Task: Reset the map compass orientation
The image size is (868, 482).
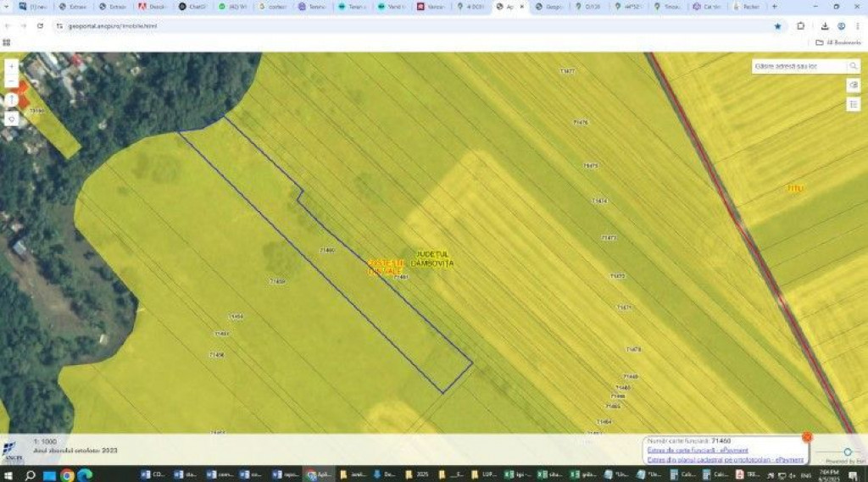Action: [x=11, y=100]
